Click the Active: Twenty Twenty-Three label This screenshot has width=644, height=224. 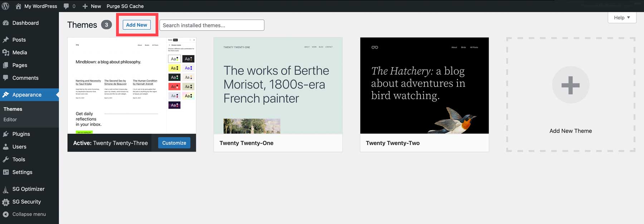tap(110, 143)
